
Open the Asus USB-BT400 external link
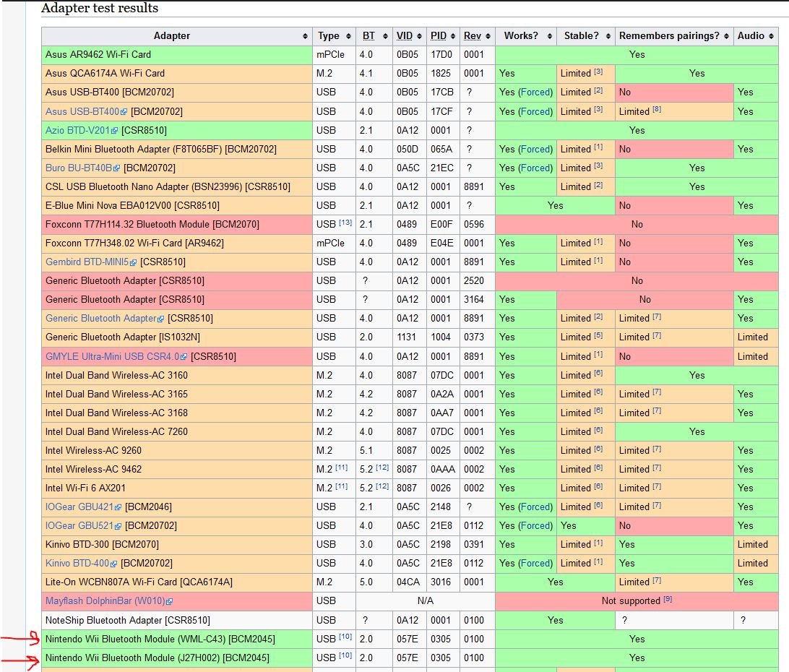coord(86,111)
